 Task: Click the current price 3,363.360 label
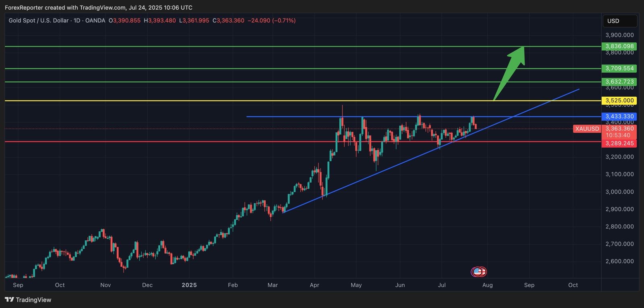(619, 129)
